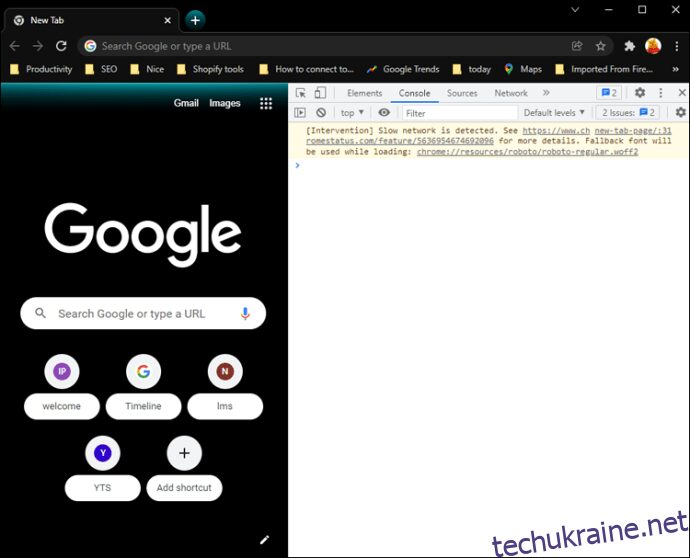Open the Shopify tools bookmarks folder
Image resolution: width=690 pixels, height=558 pixels.
(210, 69)
